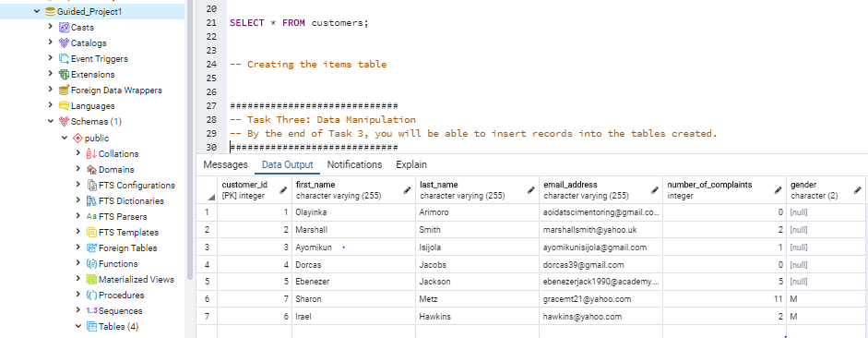
Task: Click the complaints value 11 cell
Action: (725, 299)
